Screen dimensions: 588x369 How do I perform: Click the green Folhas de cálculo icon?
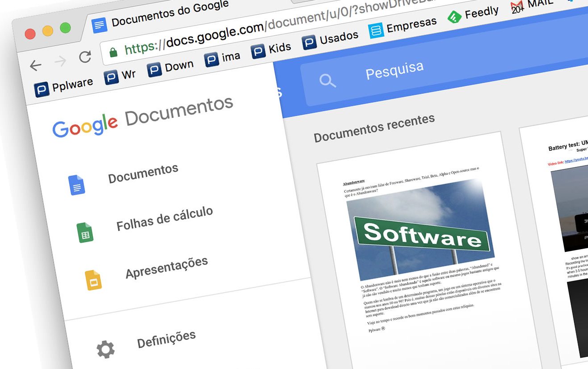tap(85, 233)
